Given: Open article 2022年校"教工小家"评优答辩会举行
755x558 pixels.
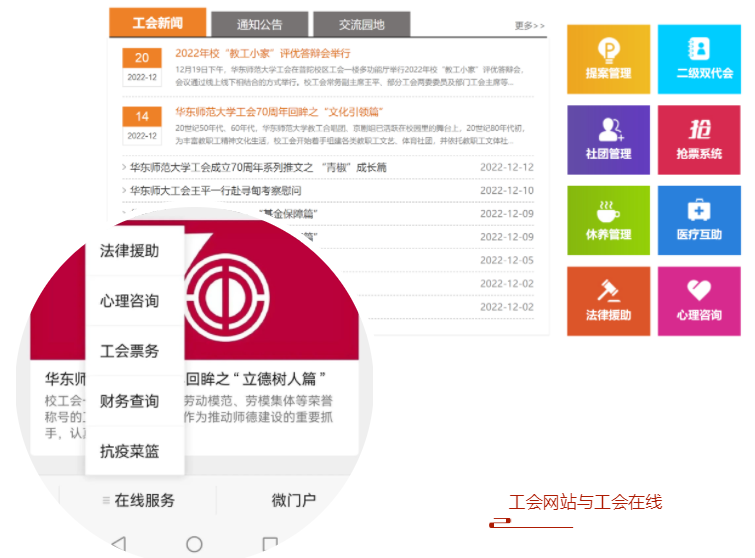Looking at the screenshot, I should point(263,53).
